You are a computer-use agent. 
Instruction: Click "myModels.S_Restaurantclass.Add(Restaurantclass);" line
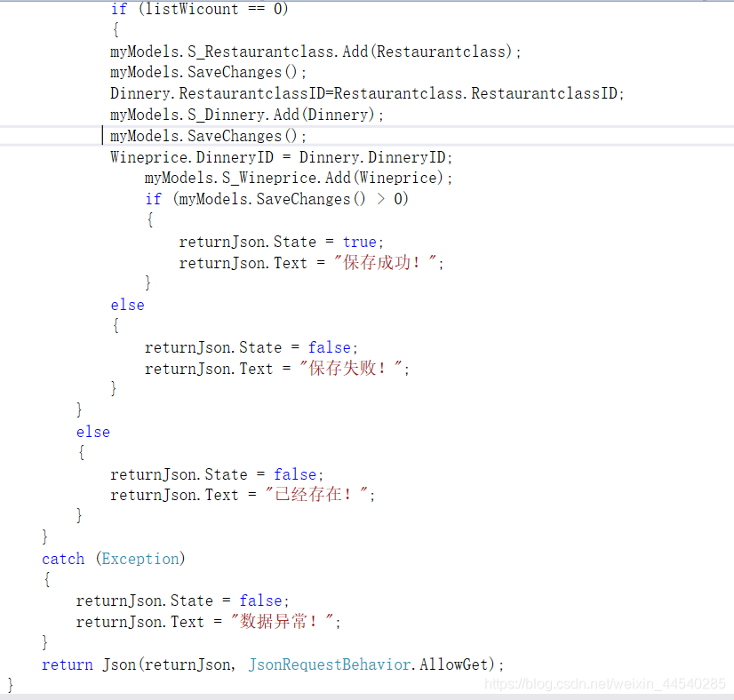click(315, 52)
